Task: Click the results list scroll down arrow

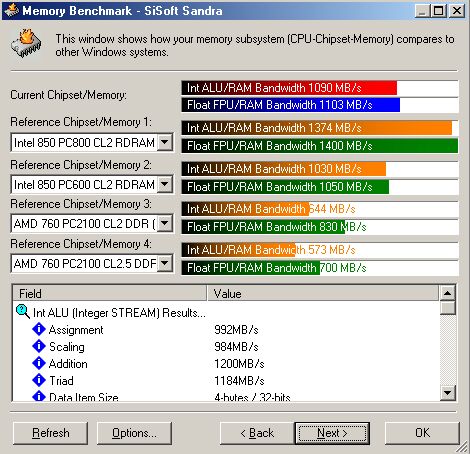Action: [447, 392]
